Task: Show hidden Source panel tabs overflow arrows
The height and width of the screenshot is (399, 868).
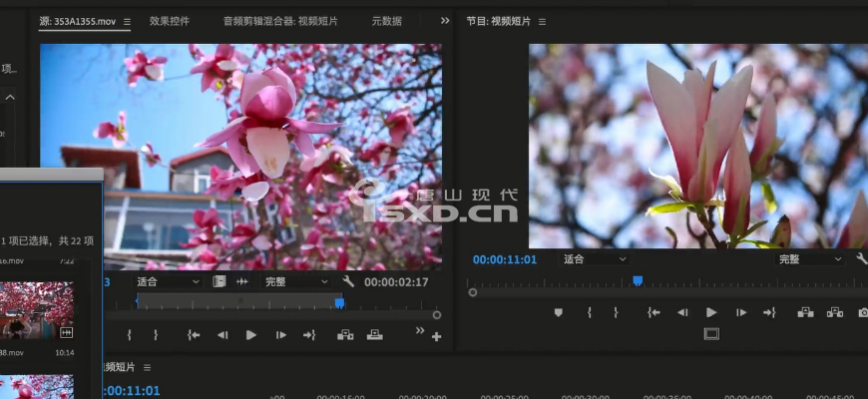Action: [445, 21]
